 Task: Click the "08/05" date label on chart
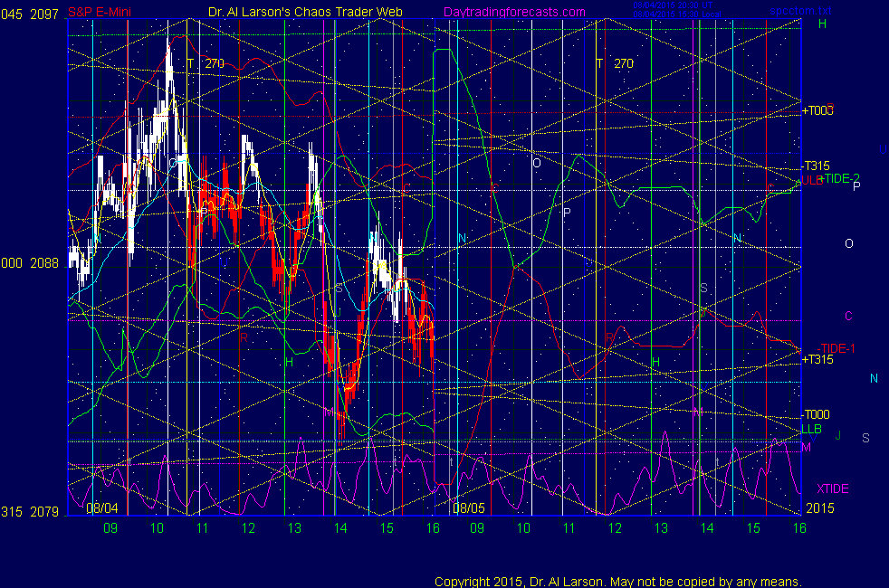click(x=469, y=507)
